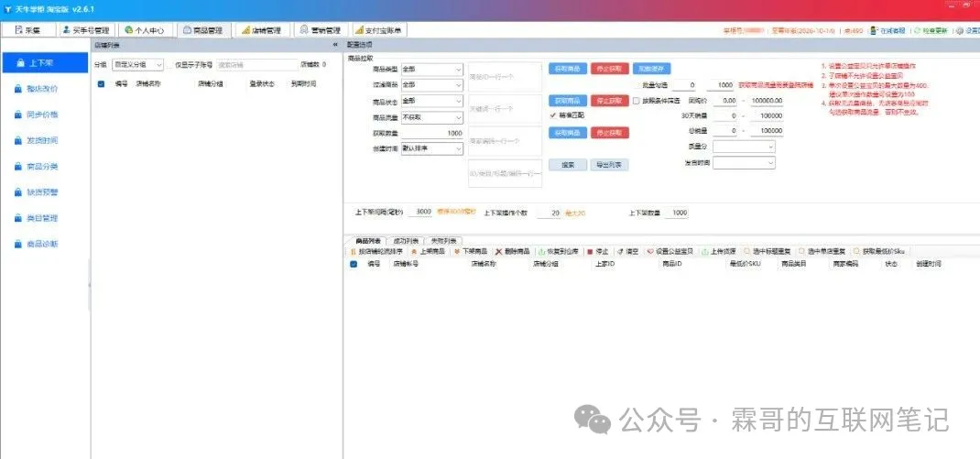The height and width of the screenshot is (459, 980).
Task: Open the 商品类型 dropdown
Action: coord(432,70)
